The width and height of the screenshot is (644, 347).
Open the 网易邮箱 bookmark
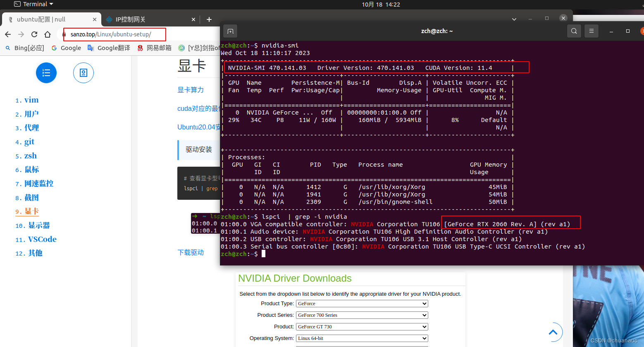coord(154,48)
